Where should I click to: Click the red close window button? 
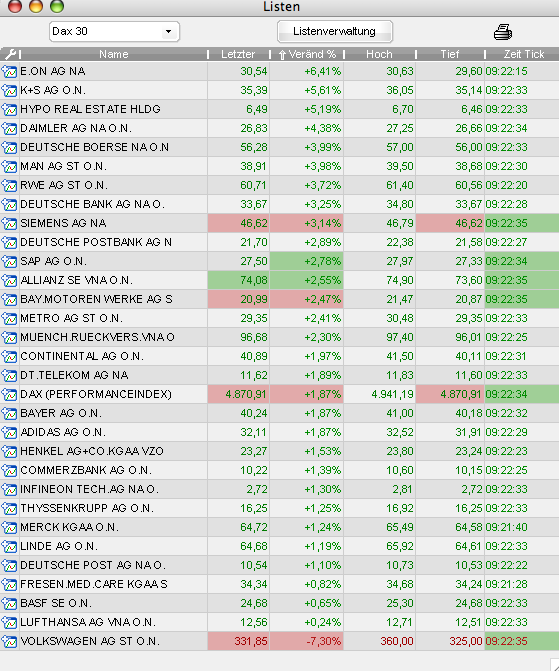15,6
